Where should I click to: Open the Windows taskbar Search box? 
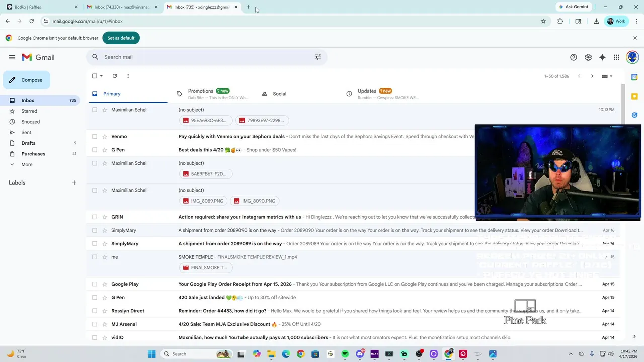click(x=197, y=354)
